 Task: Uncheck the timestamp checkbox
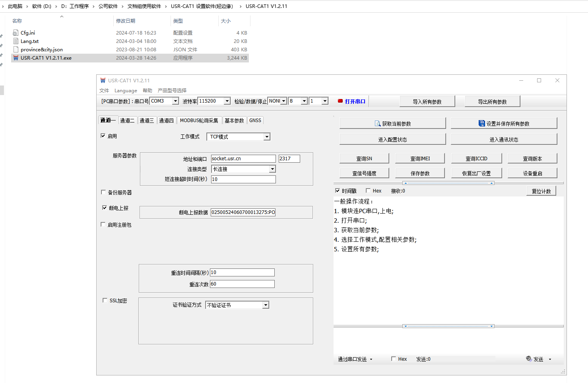338,191
